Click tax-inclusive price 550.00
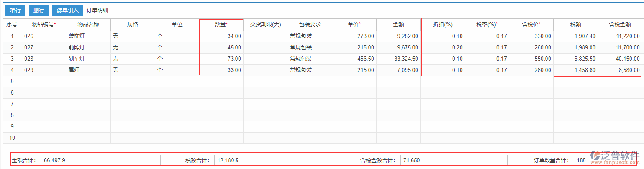The image size is (644, 169). (531, 59)
